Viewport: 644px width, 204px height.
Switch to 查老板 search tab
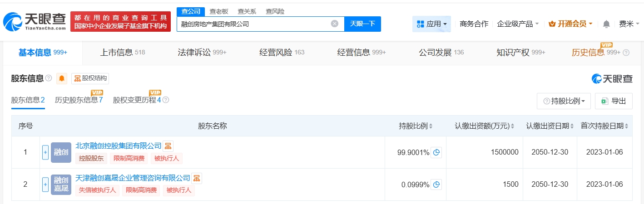(x=219, y=11)
